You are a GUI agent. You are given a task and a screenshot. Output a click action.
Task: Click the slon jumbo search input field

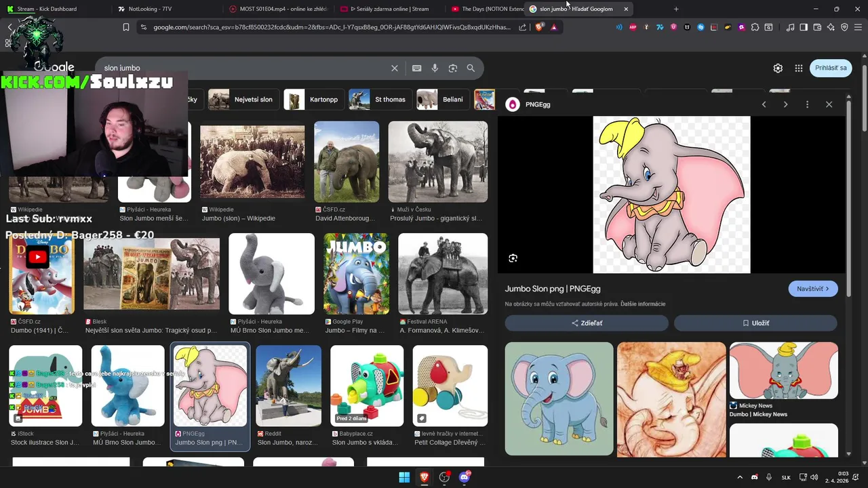click(x=244, y=68)
